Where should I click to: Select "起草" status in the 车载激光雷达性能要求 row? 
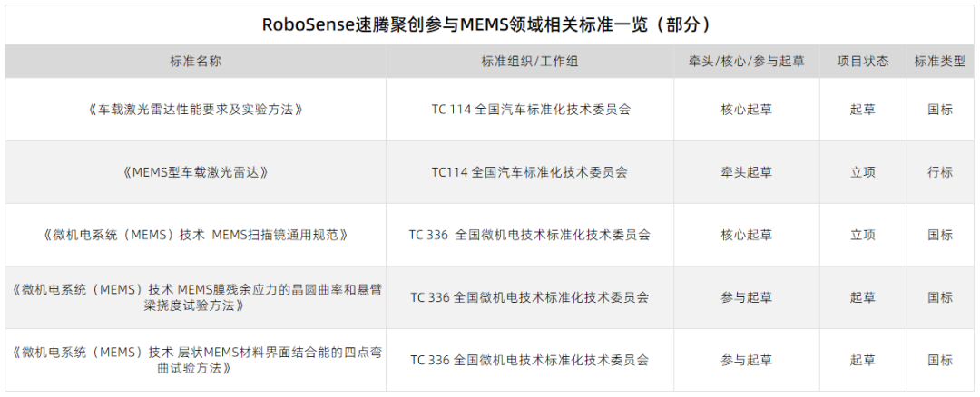(862, 110)
